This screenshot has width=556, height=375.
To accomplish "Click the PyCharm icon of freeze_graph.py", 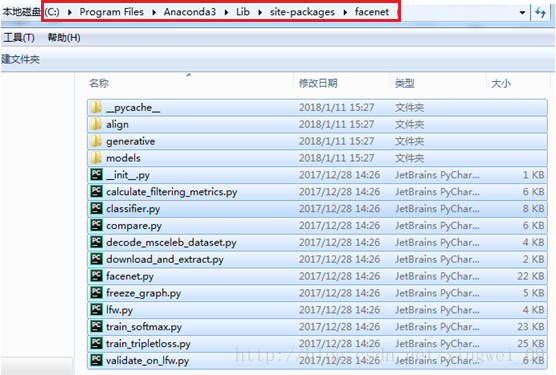I will 96,292.
